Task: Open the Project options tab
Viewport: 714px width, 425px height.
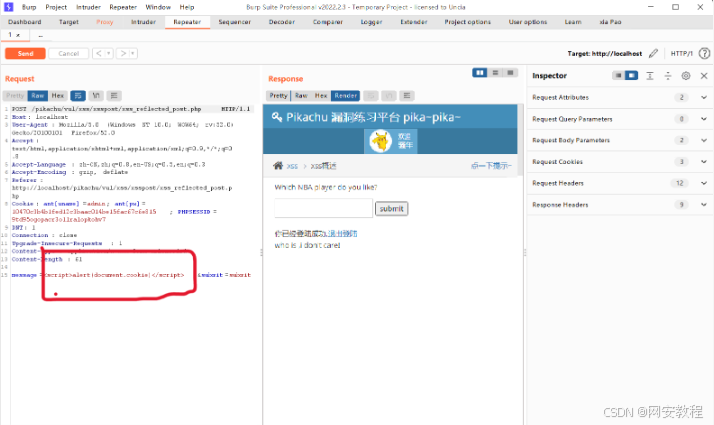Action: [x=468, y=22]
